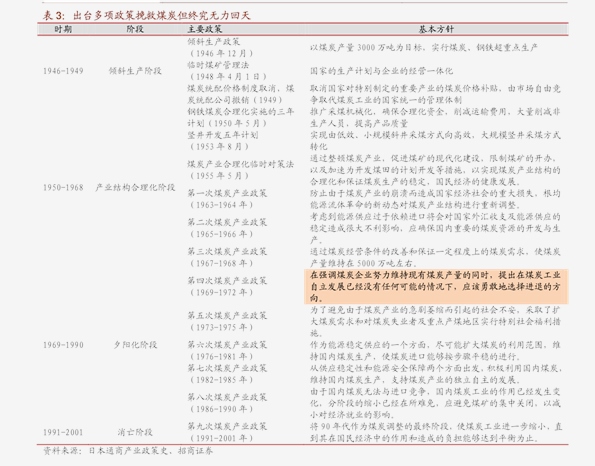Screen dimensions: 595x466
Task: Select the 产业结构合理化阶段 cell
Action: (x=135, y=187)
